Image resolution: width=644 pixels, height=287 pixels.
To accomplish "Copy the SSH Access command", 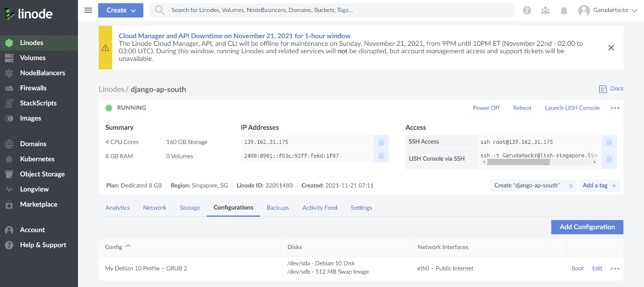I will click(609, 142).
